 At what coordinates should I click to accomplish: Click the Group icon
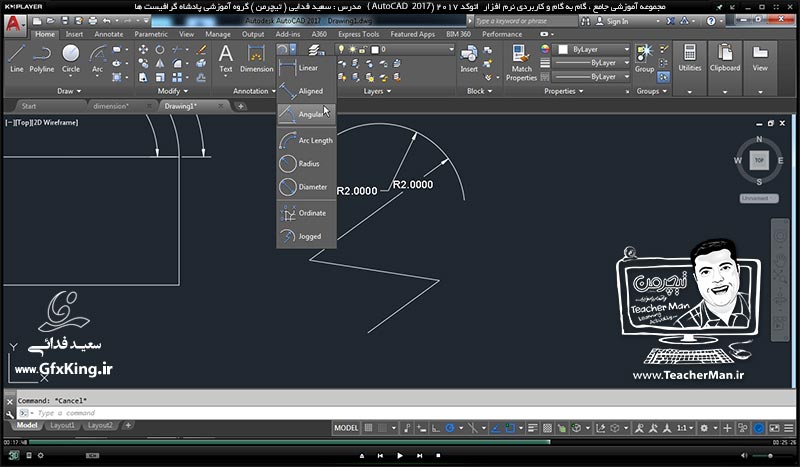(644, 59)
